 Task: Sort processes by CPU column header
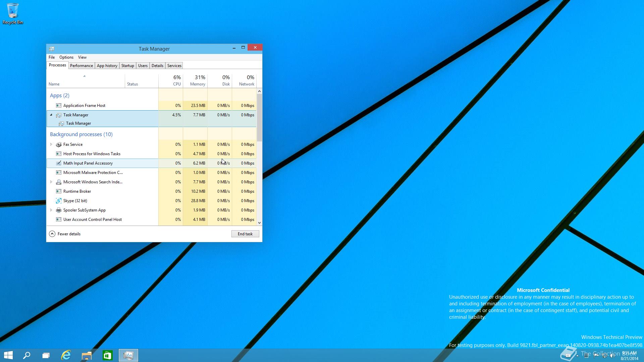pyautogui.click(x=171, y=81)
